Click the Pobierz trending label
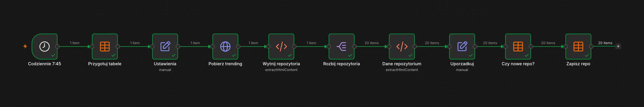The height and width of the screenshot is (107, 644). [225, 64]
